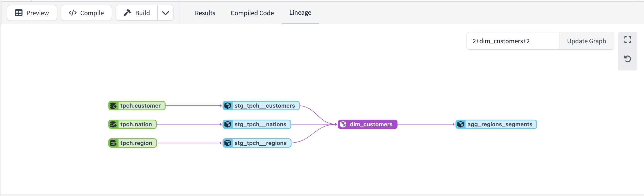Click the fullscreen expand graph icon
644x196 pixels.
coord(627,40)
